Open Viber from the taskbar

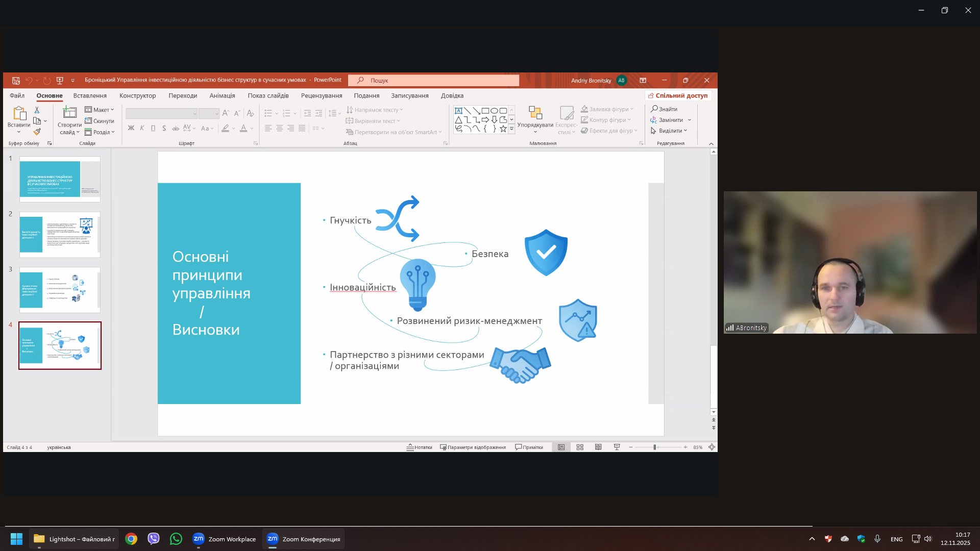pos(154,539)
